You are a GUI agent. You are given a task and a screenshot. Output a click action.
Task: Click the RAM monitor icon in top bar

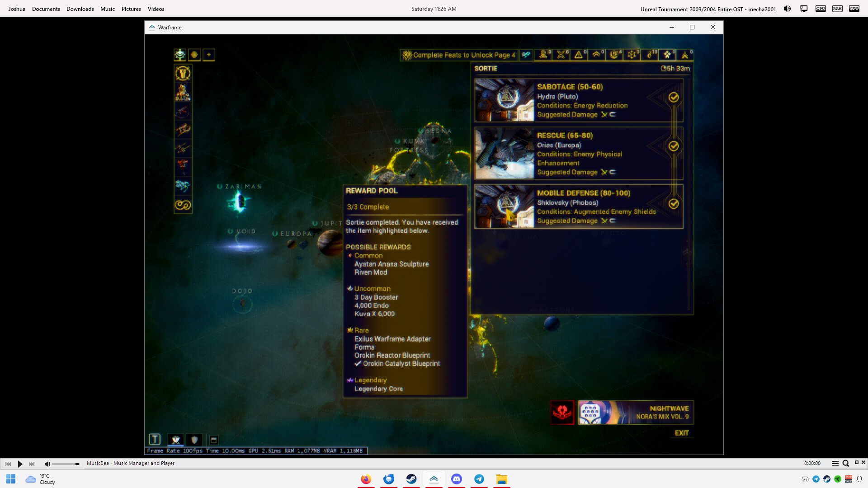[837, 9]
